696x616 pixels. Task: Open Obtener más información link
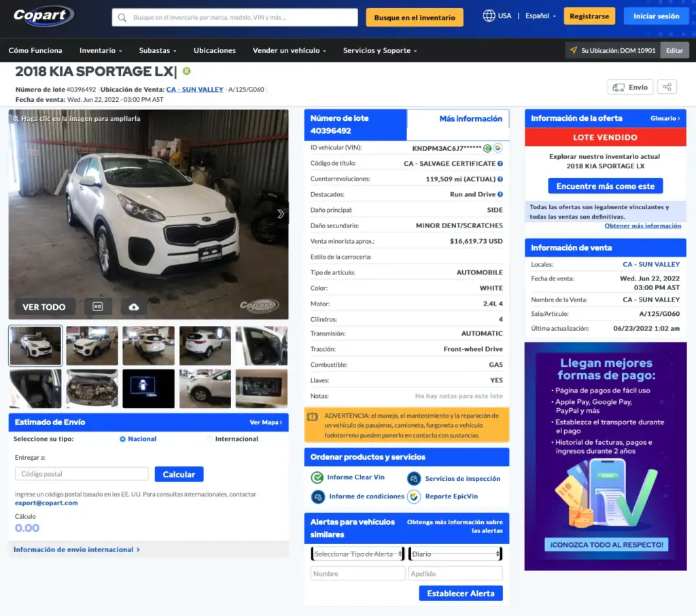click(642, 225)
